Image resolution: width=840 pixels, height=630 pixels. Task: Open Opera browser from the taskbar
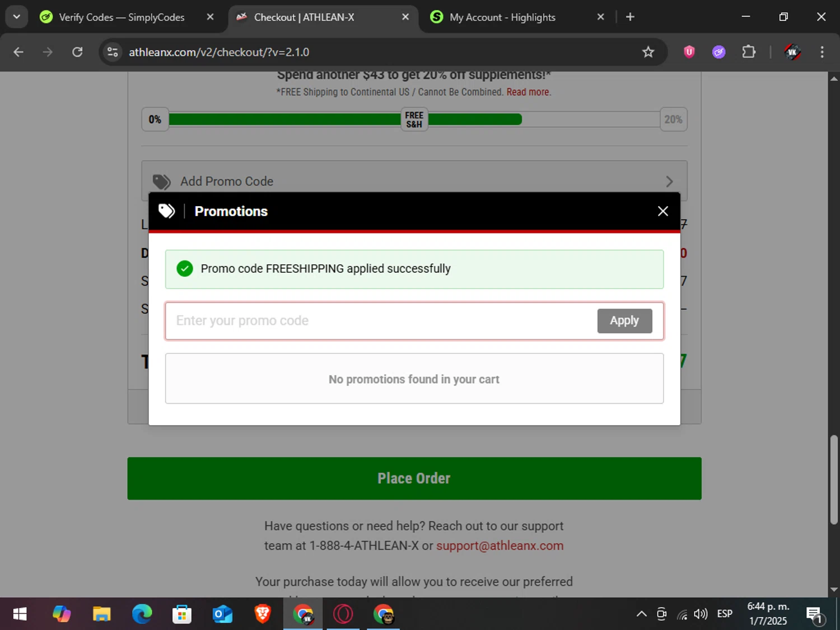(343, 614)
